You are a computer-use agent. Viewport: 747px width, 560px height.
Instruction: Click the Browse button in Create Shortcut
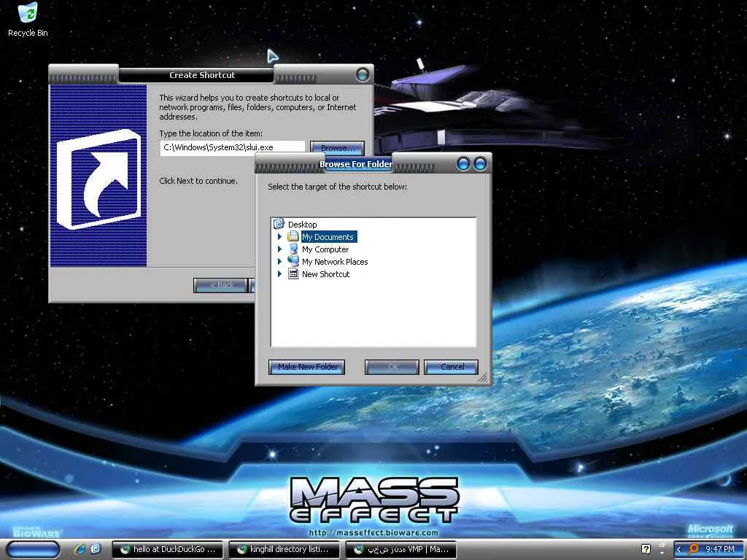click(x=337, y=147)
